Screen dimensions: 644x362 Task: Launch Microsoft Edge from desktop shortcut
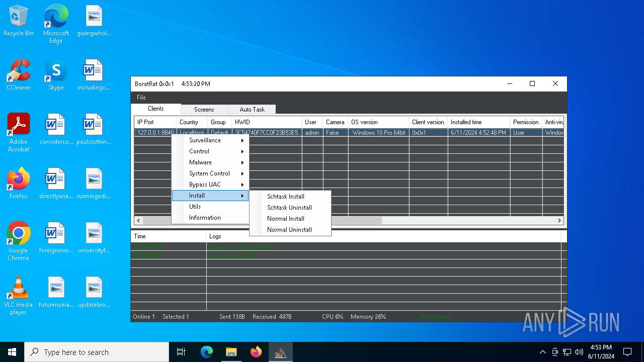pos(56,24)
